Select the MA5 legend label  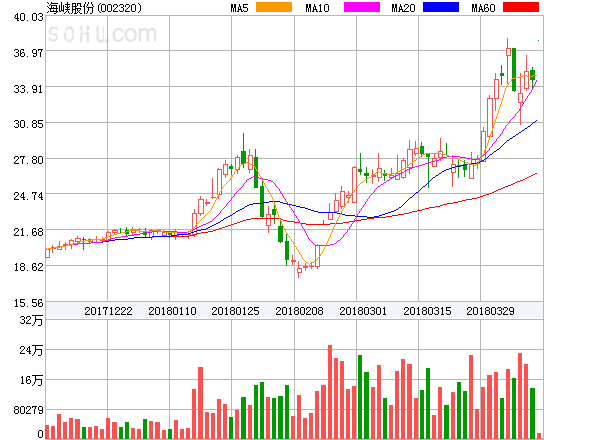(x=240, y=8)
